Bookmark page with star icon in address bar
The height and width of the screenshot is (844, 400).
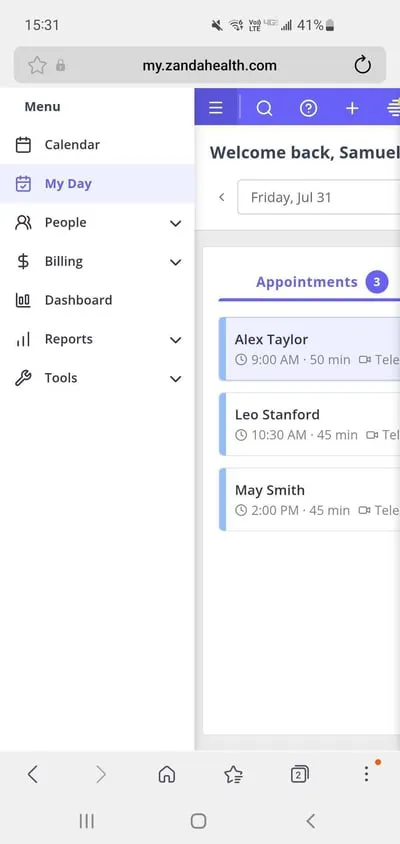tap(37, 66)
